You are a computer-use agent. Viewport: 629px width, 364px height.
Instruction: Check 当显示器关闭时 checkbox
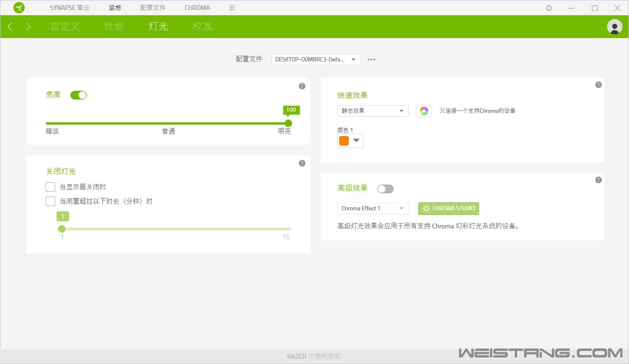coord(50,187)
